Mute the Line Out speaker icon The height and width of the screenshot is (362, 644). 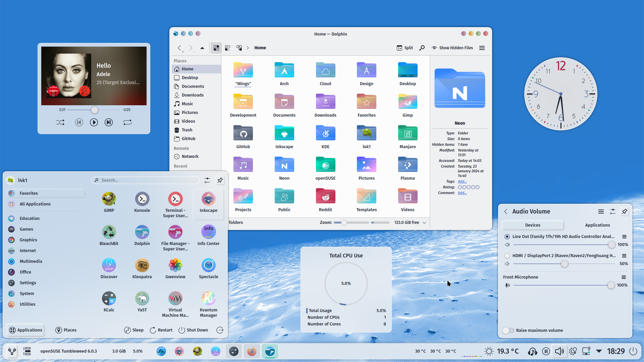pos(507,245)
